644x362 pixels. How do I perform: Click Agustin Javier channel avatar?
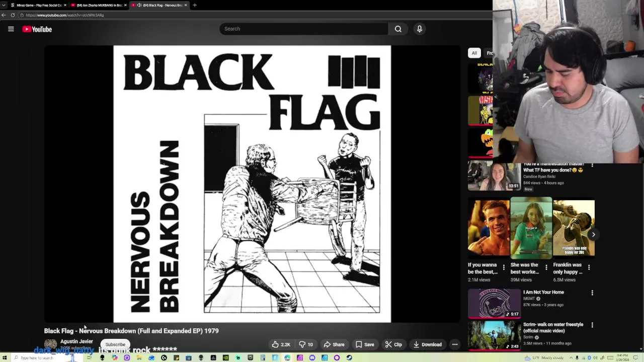(50, 345)
